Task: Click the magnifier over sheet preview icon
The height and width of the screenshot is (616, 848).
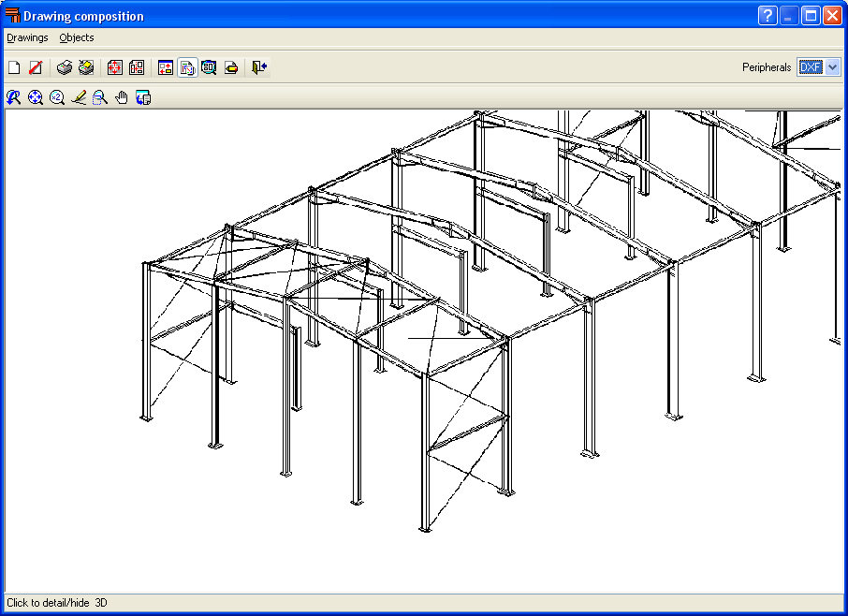Action: click(x=209, y=67)
